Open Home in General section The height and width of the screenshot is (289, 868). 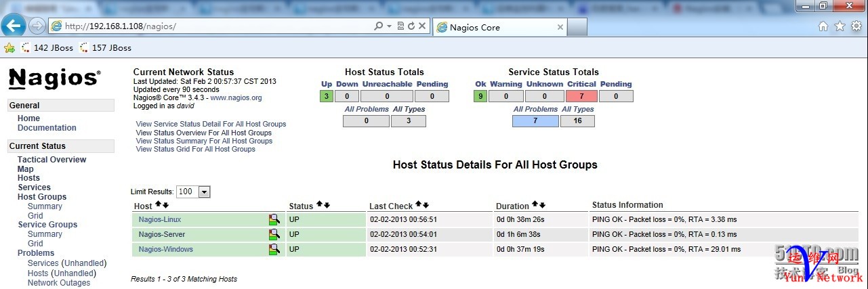coord(28,118)
